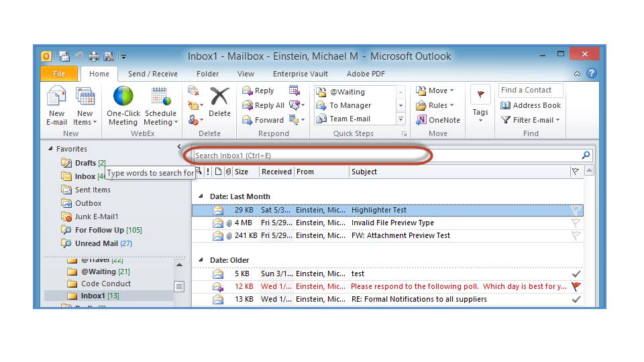Customize the Quick Access Toolbar
The width and height of the screenshot is (644, 362).
(123, 56)
